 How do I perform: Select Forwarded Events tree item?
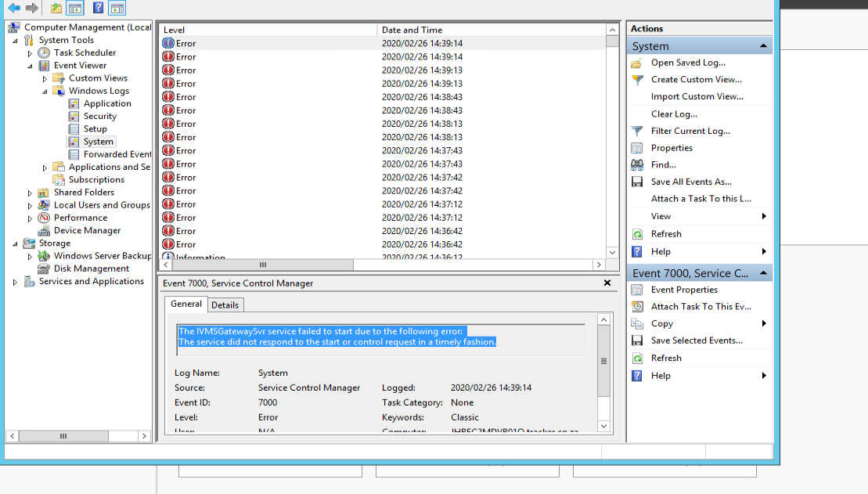(x=117, y=154)
